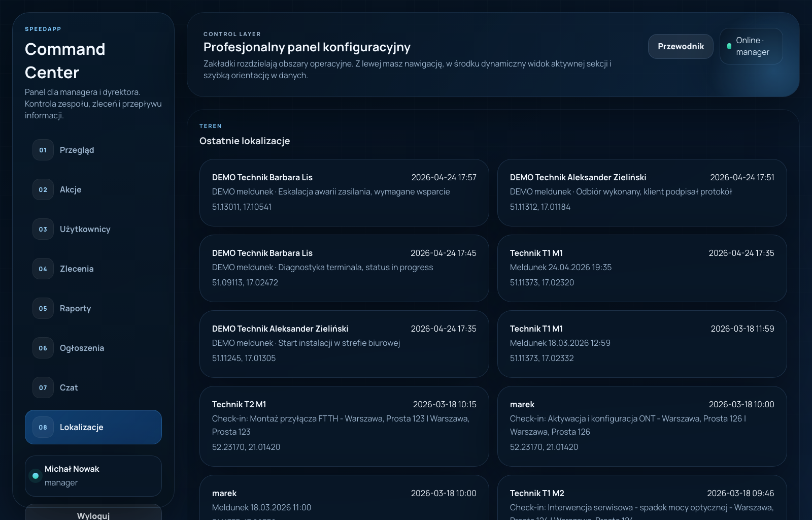Screen dimensions: 812x520
Task: Click the 04 badge beside Zlecenia
Action: 43,269
